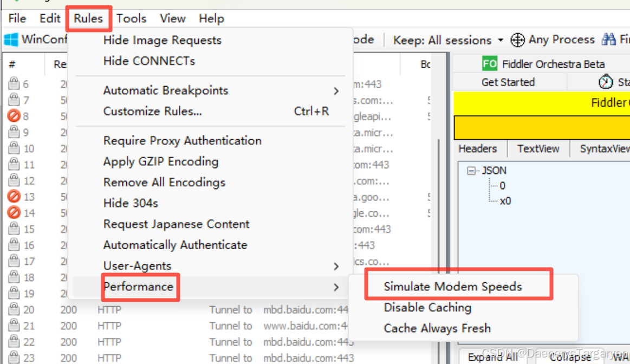Image resolution: width=630 pixels, height=364 pixels.
Task: Select JSON tree item 0
Action: coord(502,186)
